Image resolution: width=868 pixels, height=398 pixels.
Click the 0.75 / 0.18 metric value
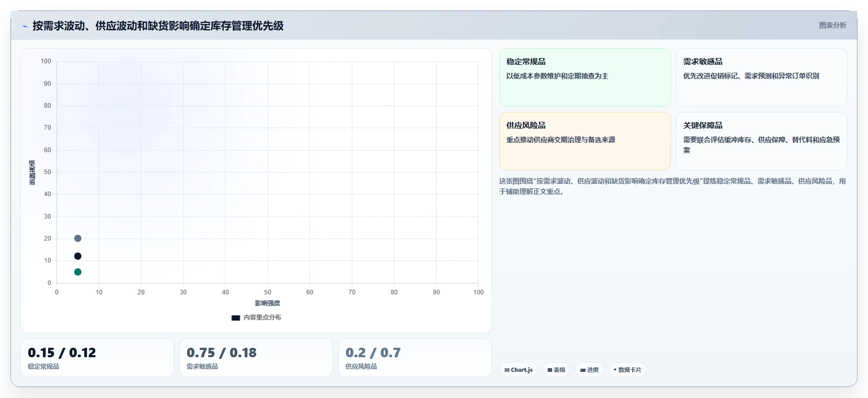coord(222,353)
